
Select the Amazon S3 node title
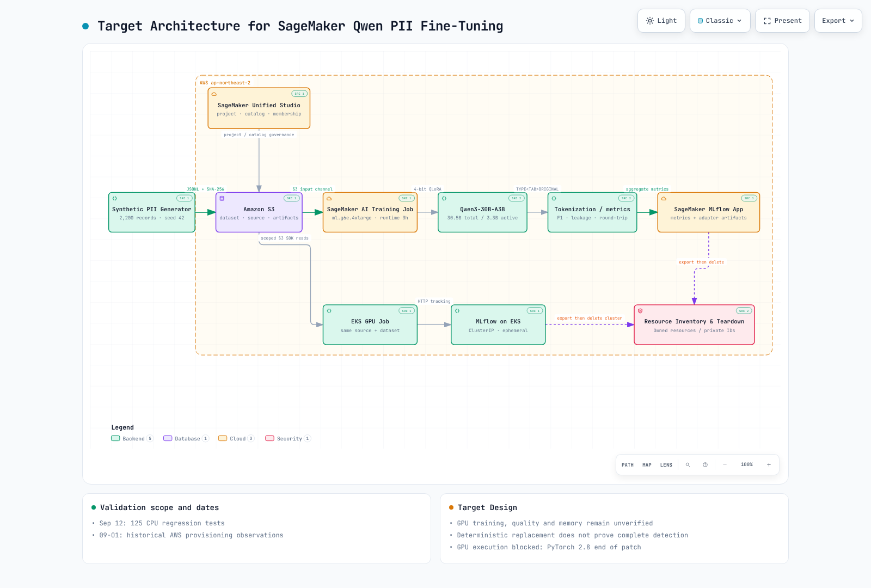tap(259, 209)
